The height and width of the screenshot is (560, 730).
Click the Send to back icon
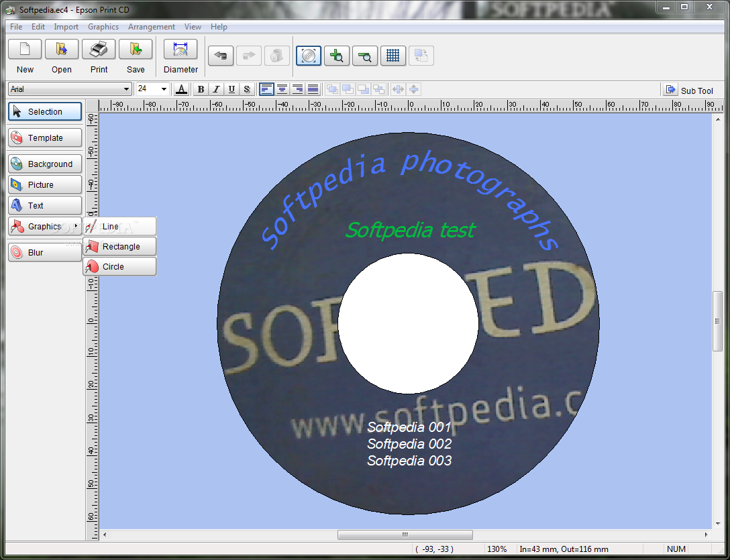379,89
